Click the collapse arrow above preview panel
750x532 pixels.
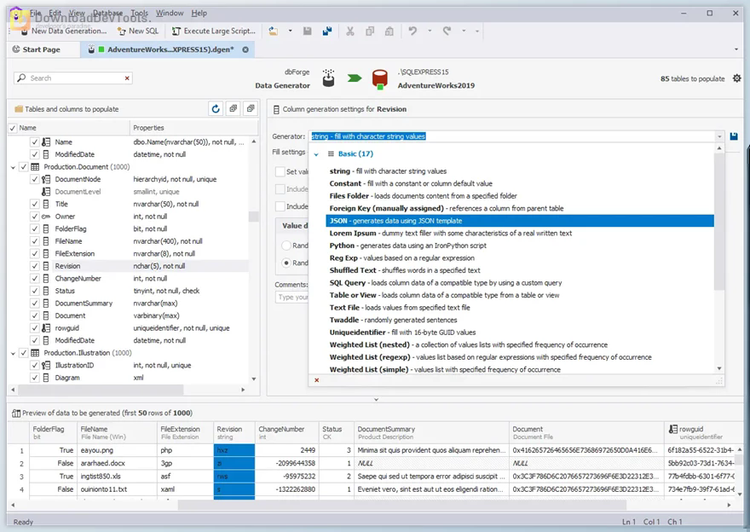[x=376, y=399]
